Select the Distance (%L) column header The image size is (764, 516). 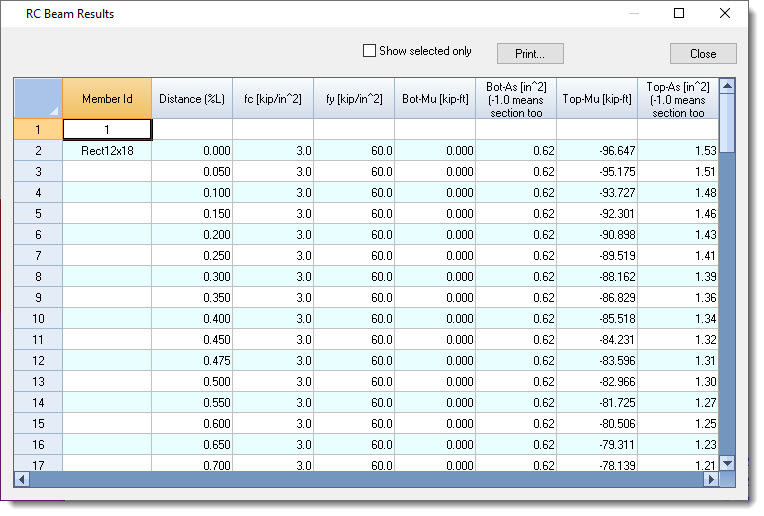(192, 99)
